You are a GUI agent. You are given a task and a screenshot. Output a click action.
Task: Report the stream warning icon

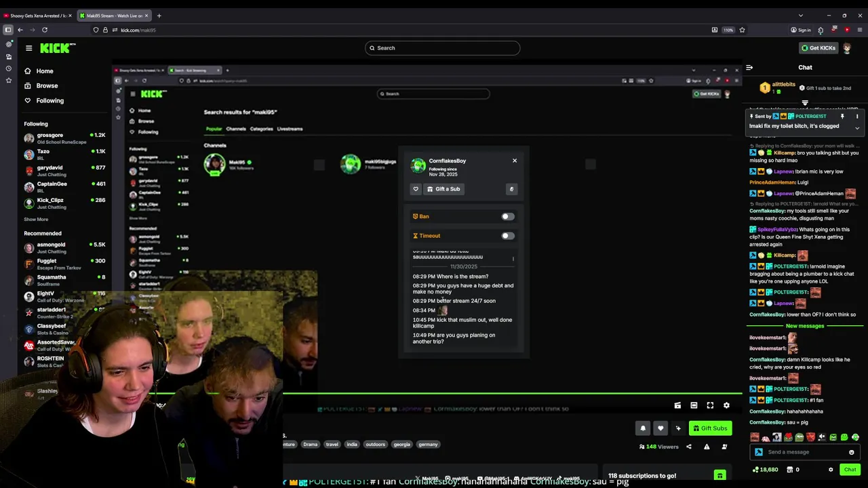(707, 447)
